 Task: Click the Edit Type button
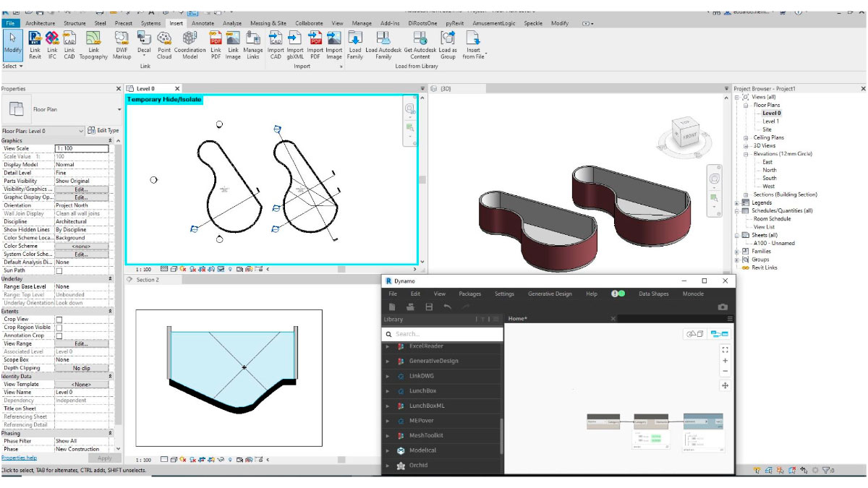pyautogui.click(x=103, y=131)
